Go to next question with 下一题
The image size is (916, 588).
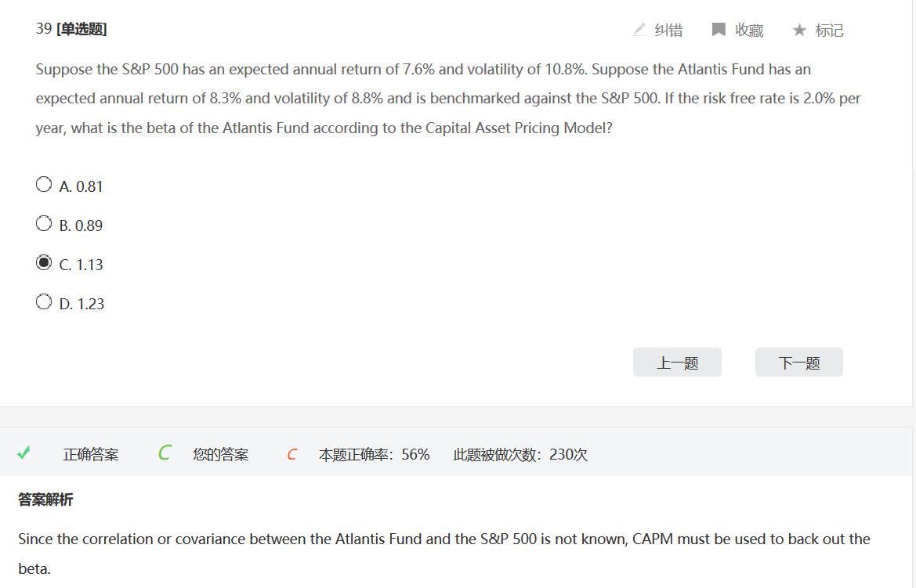click(x=798, y=363)
